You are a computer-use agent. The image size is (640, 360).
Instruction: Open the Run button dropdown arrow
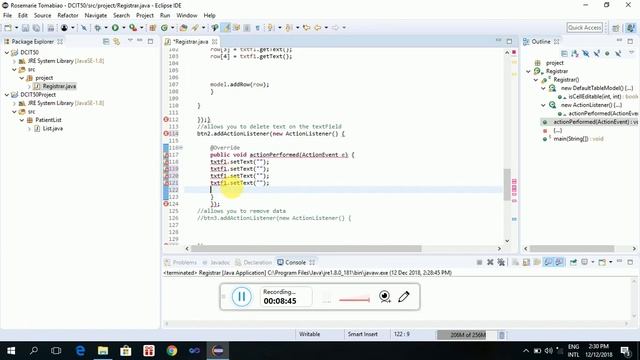[123, 28]
